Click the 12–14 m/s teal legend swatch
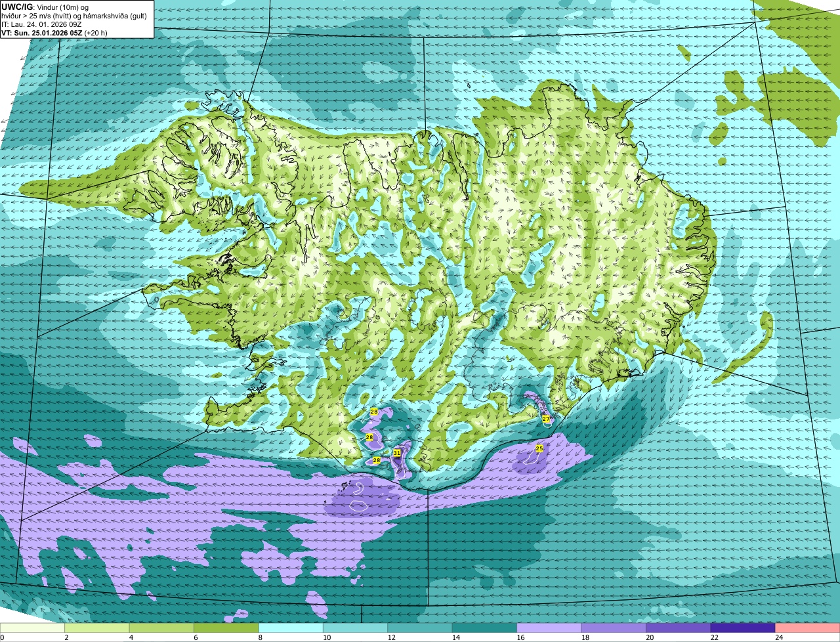Screen dimensions: 840x642 (420, 628)
